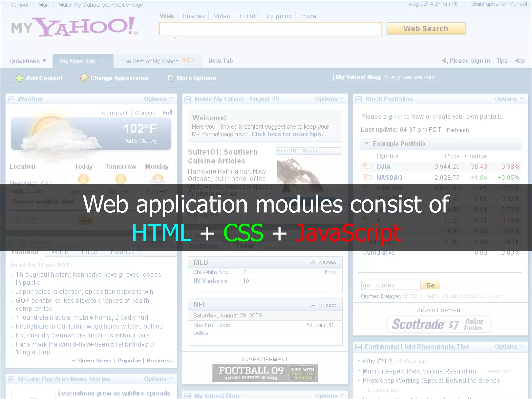Collapse the Weather module with minus icon
The width and height of the screenshot is (532, 399).
11,99
